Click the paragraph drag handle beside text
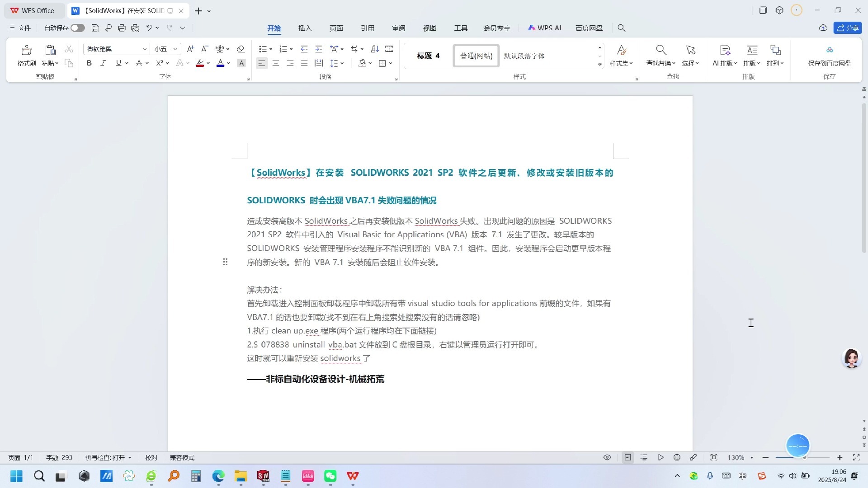Image resolution: width=868 pixels, height=488 pixels. tap(225, 262)
